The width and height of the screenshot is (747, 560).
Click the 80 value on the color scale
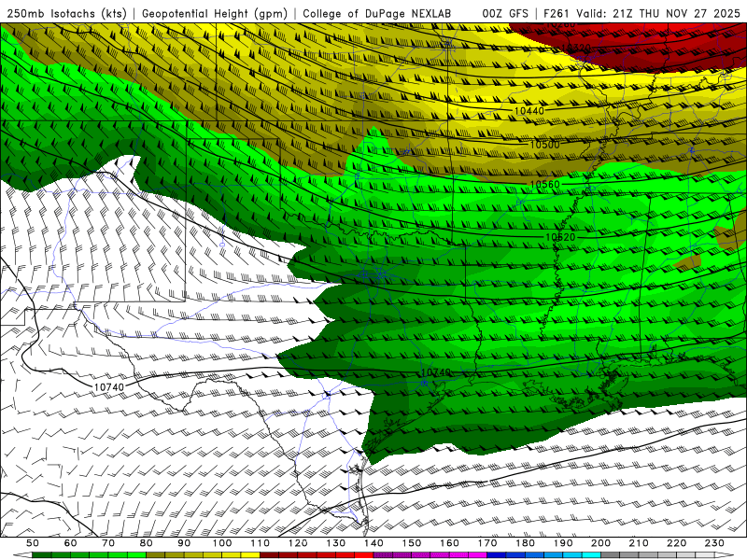(x=147, y=543)
